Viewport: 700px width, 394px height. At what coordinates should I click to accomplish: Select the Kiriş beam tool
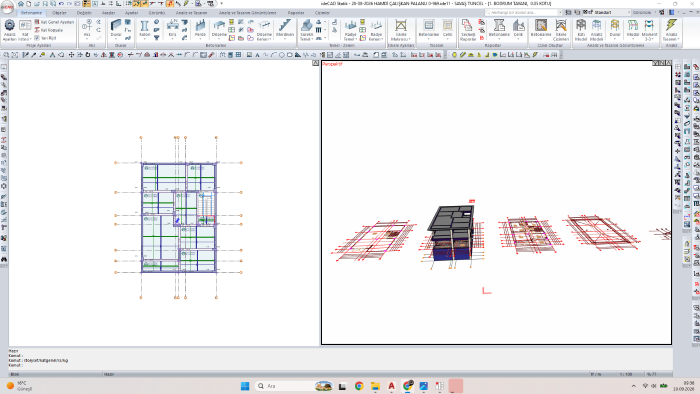172,29
